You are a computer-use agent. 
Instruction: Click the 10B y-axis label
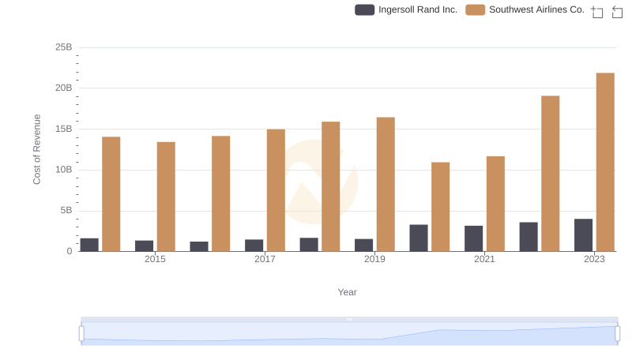64,170
